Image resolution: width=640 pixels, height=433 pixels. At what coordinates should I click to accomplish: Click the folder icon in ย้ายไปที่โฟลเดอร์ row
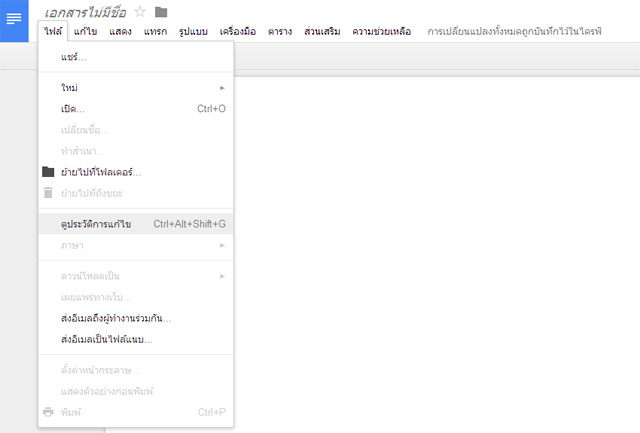coord(48,172)
